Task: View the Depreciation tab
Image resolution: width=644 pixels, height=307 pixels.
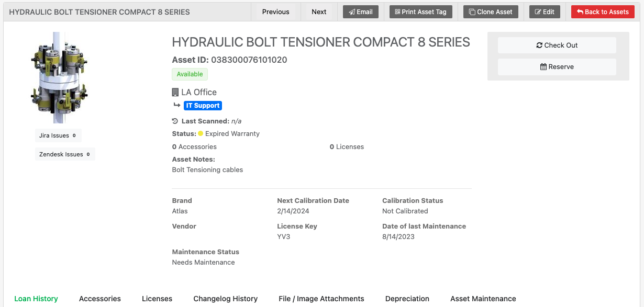Action: pyautogui.click(x=407, y=299)
